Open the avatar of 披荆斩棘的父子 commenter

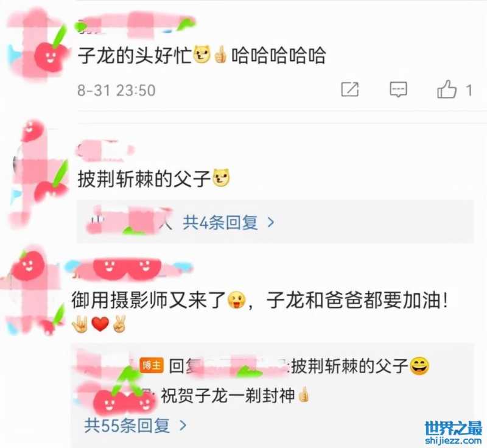point(39,174)
